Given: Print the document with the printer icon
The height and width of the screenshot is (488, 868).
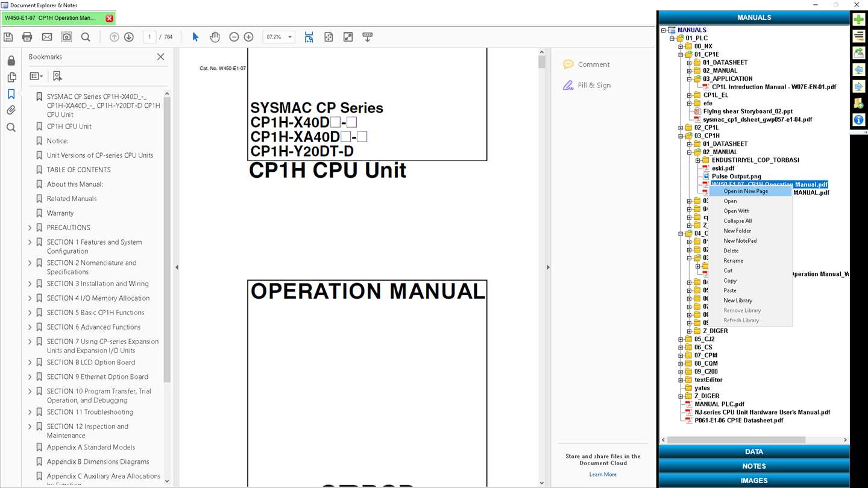Looking at the screenshot, I should [27, 37].
